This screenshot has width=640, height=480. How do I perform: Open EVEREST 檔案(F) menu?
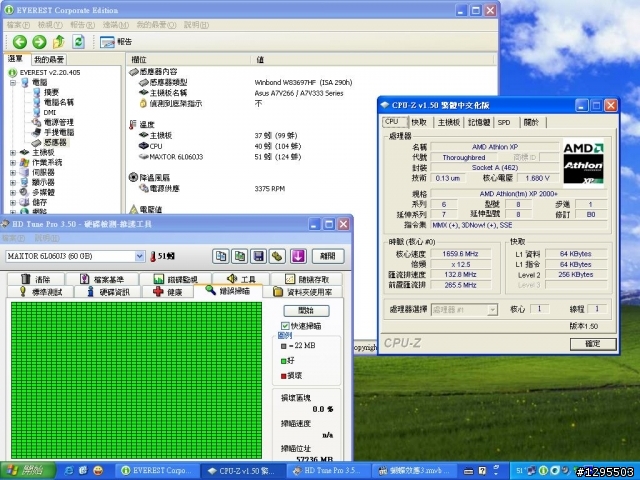18,25
